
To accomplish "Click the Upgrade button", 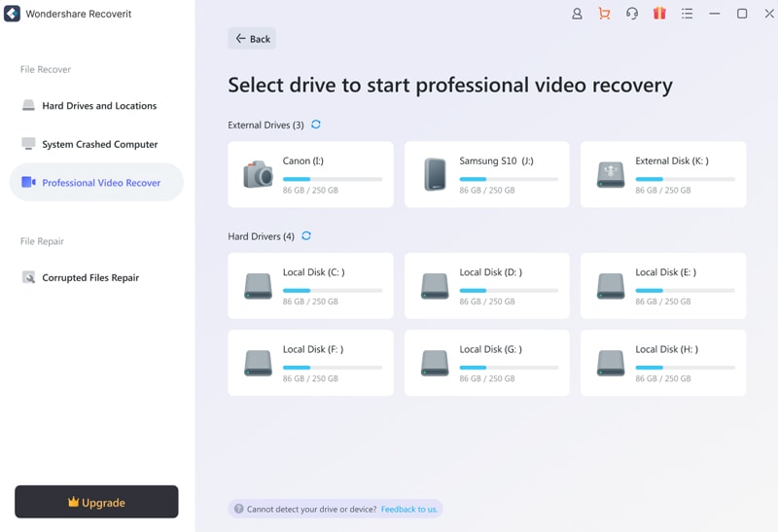I will (x=96, y=502).
